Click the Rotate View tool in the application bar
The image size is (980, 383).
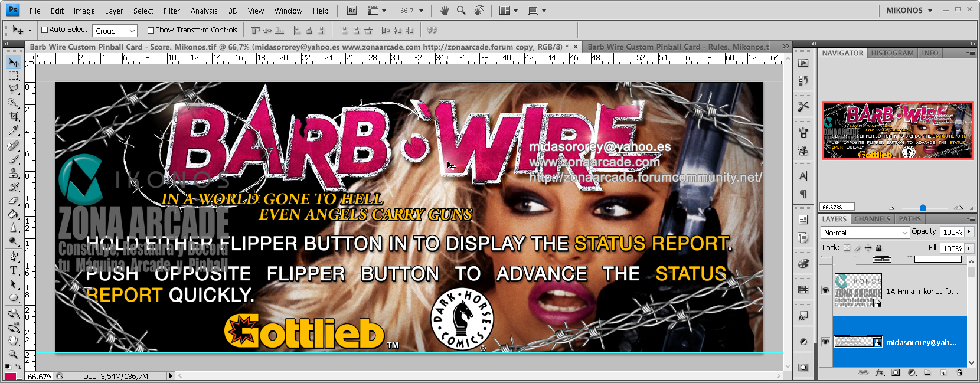coord(479,10)
